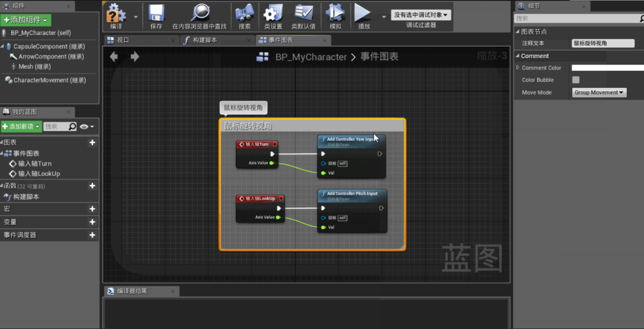Switch to the Viewport (视口) tab

click(123, 41)
